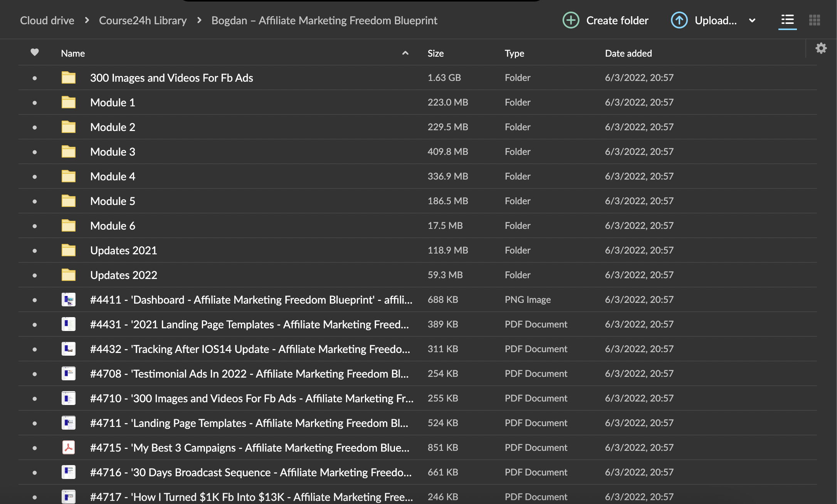The width and height of the screenshot is (837, 504).
Task: Switch to grid thumbnail view
Action: pos(814,20)
